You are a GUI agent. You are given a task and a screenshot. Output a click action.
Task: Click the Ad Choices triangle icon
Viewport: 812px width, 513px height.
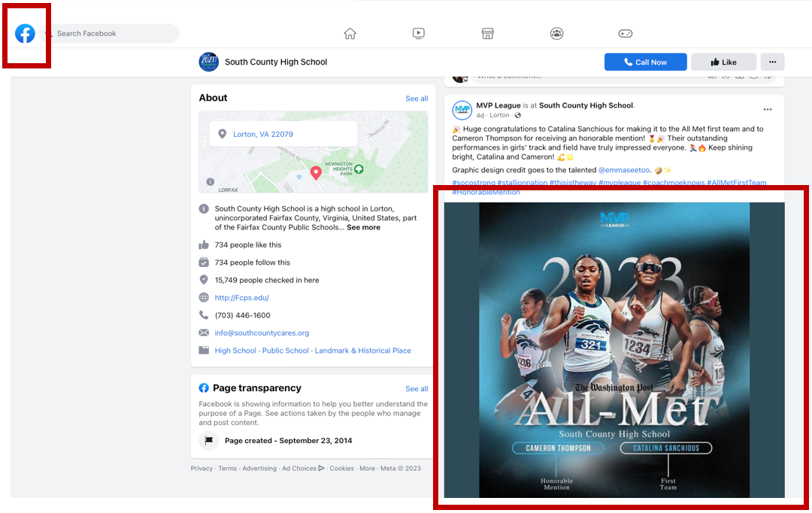322,469
